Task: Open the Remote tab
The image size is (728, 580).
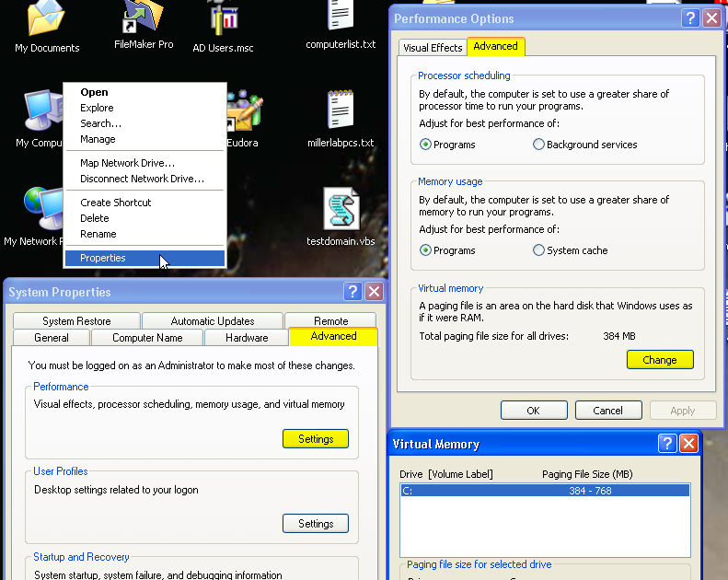Action: [330, 321]
